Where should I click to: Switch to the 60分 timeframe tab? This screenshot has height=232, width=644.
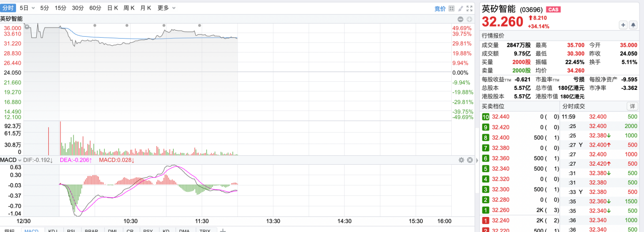[x=95, y=8]
